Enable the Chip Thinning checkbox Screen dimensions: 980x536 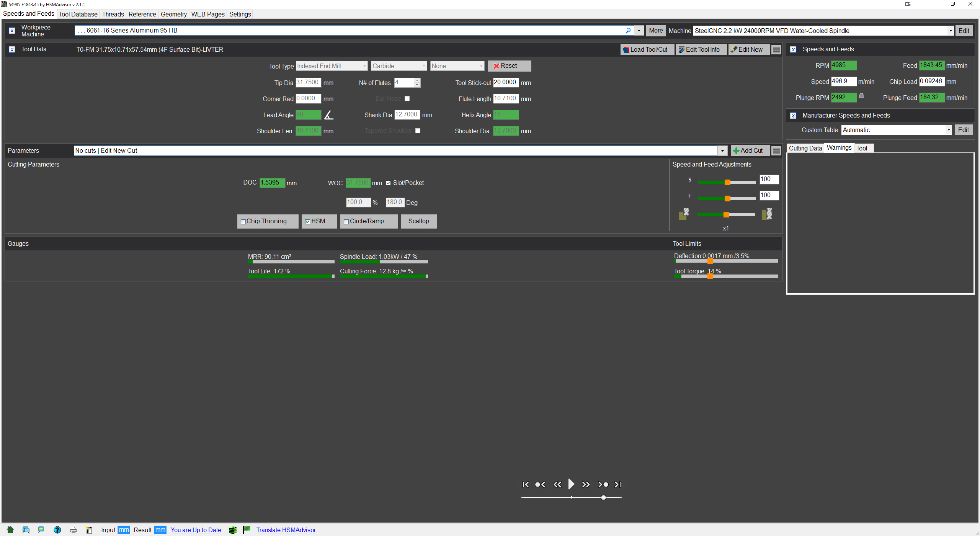click(x=243, y=222)
